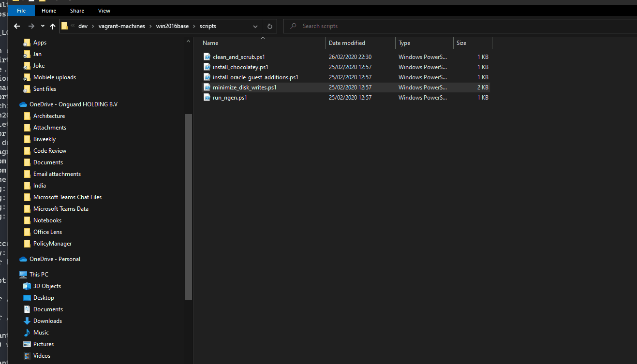637x364 pixels.
Task: Click the PowerShell icon beside install_chocolatey.ps1
Action: (207, 67)
